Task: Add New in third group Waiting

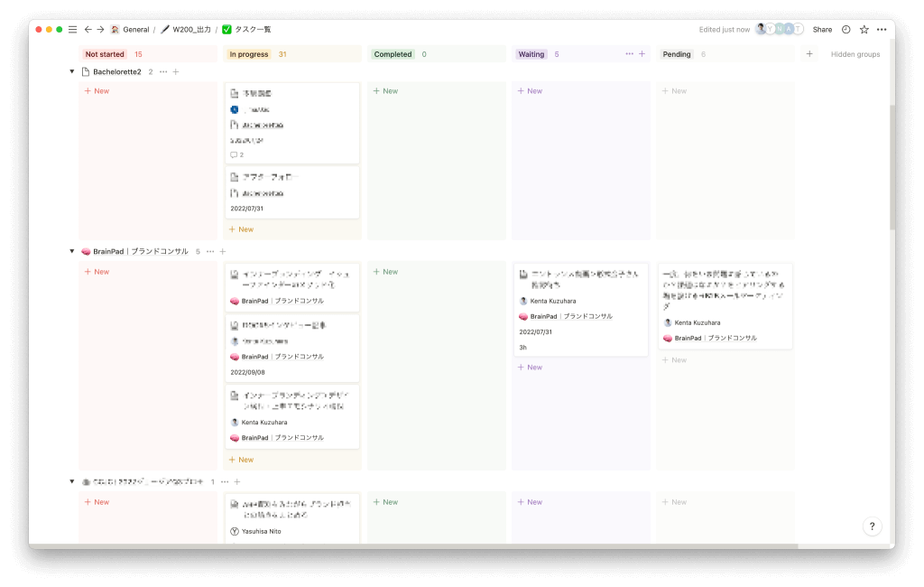Action: (530, 502)
